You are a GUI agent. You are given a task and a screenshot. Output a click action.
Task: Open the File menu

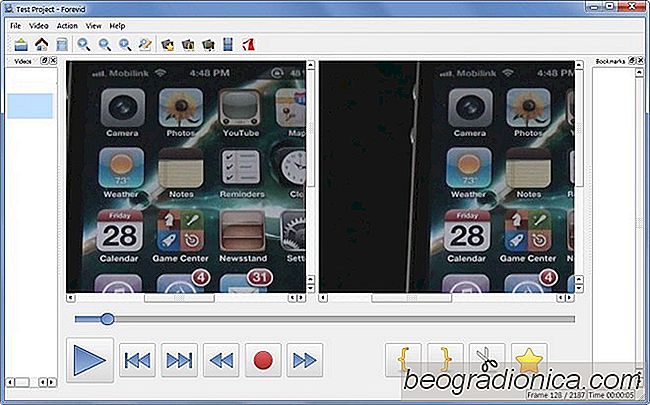[15, 26]
